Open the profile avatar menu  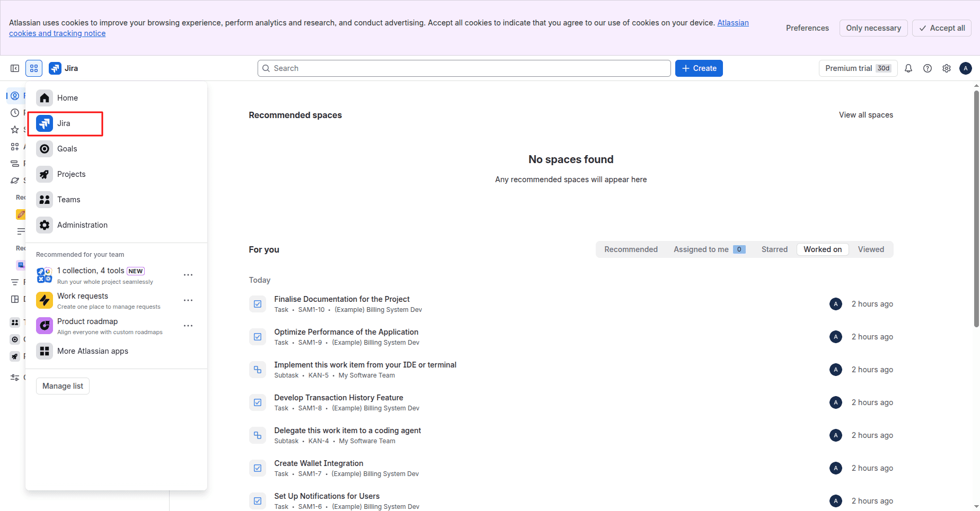point(966,68)
